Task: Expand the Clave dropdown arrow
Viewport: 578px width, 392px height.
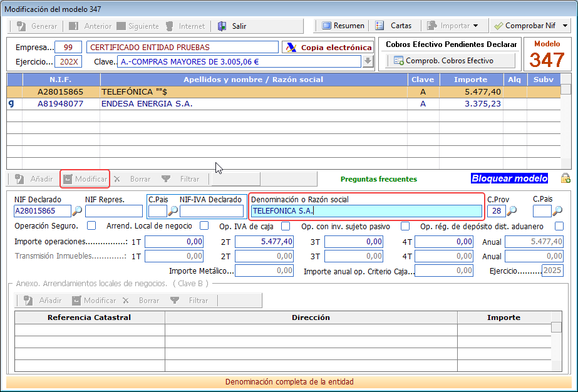Action: click(x=368, y=61)
